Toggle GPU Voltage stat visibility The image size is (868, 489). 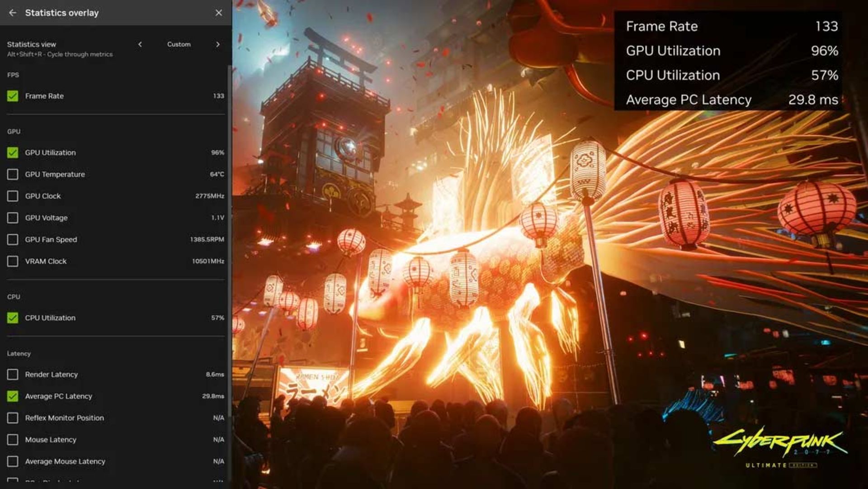[x=13, y=218]
